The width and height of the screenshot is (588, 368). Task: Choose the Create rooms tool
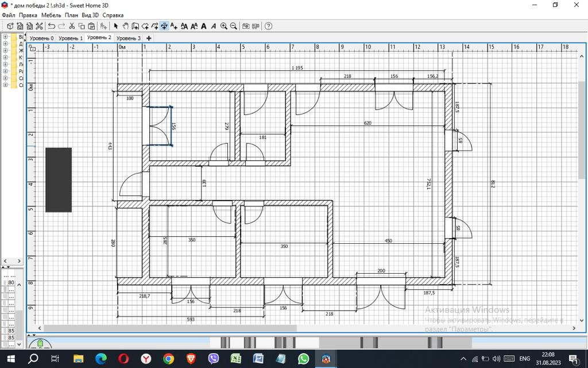[145, 26]
